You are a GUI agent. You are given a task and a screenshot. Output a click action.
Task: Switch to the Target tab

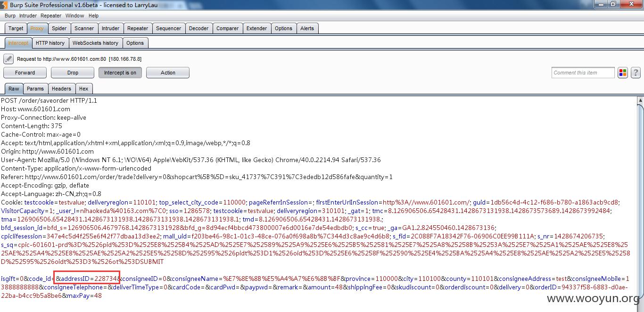pos(16,28)
